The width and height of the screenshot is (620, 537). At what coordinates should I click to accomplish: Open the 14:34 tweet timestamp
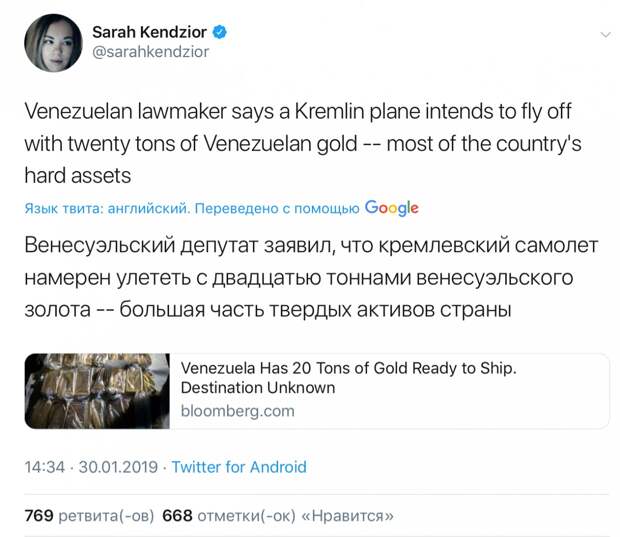tap(44, 467)
